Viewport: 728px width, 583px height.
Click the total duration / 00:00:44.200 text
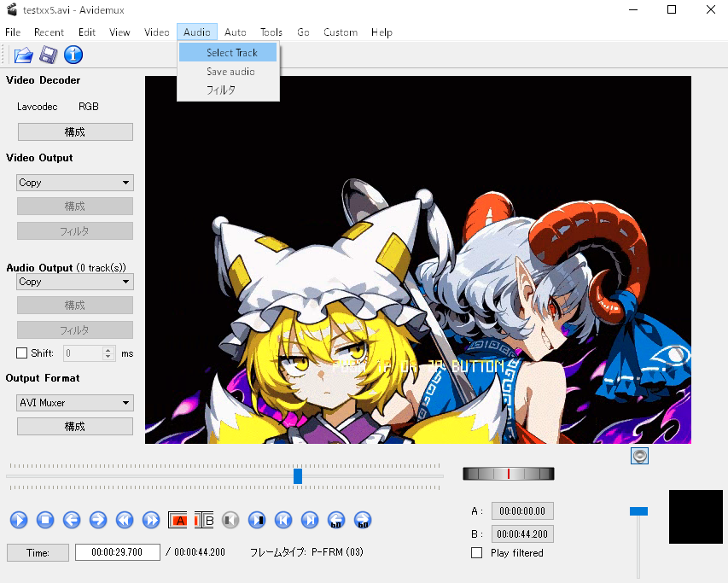click(195, 552)
